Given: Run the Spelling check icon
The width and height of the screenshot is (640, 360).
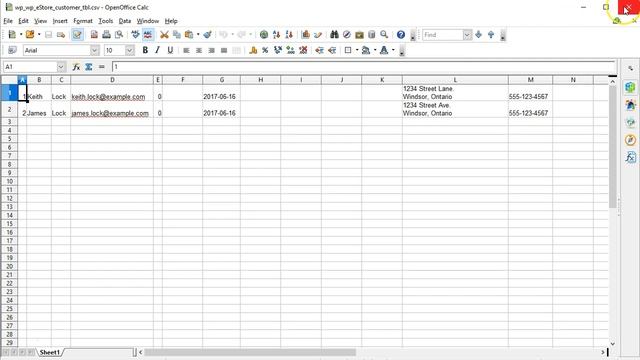Looking at the screenshot, I should (x=135, y=35).
